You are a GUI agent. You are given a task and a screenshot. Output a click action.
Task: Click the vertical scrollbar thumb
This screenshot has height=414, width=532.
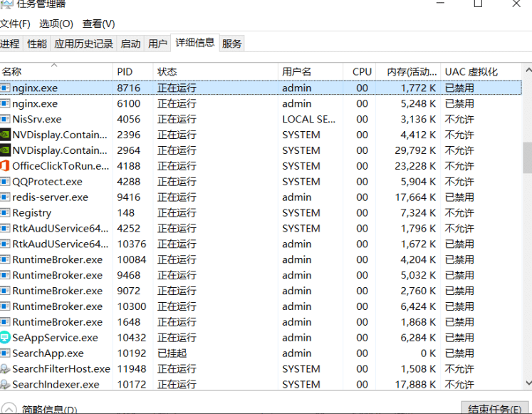pos(527,157)
